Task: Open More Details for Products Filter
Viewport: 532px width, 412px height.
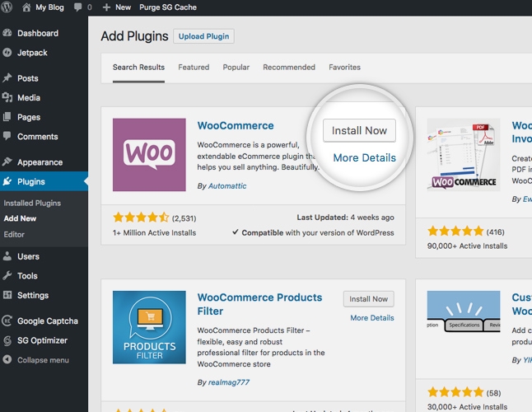Action: [372, 318]
